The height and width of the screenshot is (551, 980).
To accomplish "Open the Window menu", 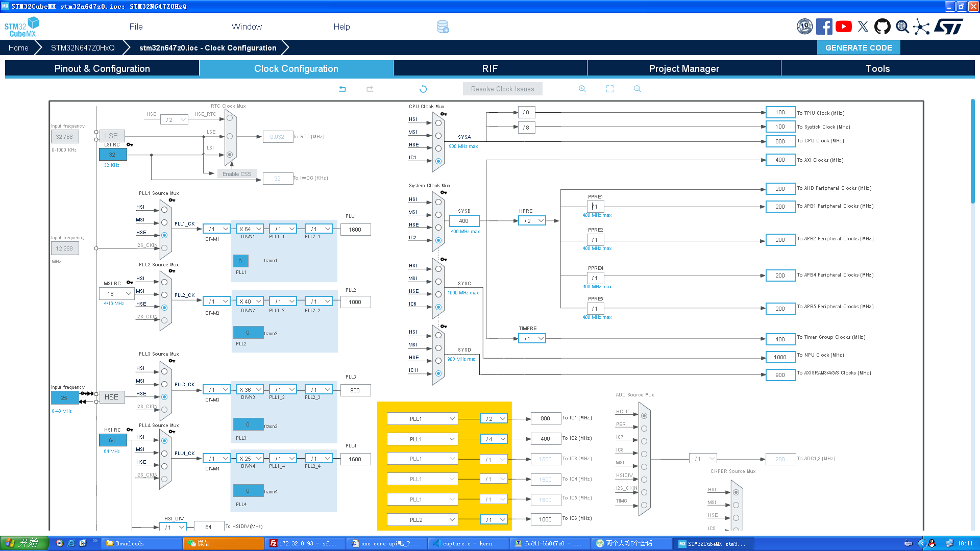I will tap(247, 27).
